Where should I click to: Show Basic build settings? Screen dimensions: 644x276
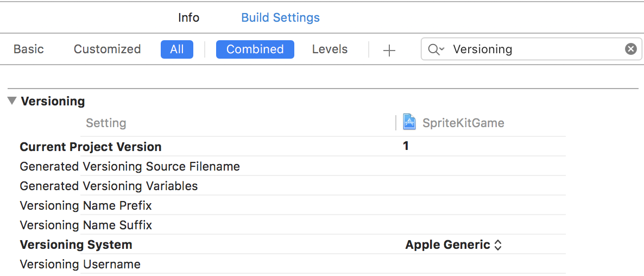(28, 49)
